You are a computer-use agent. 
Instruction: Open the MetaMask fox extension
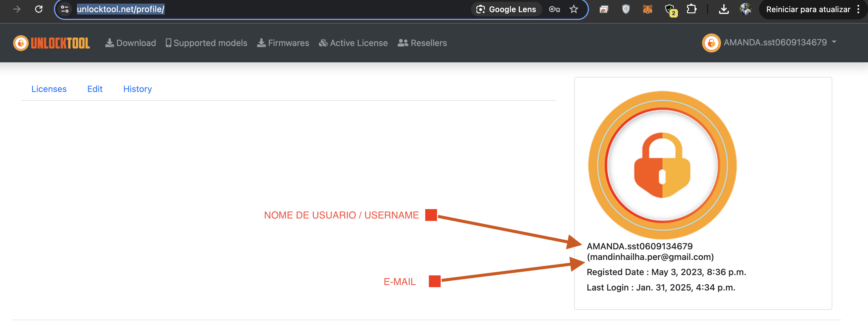(x=647, y=9)
